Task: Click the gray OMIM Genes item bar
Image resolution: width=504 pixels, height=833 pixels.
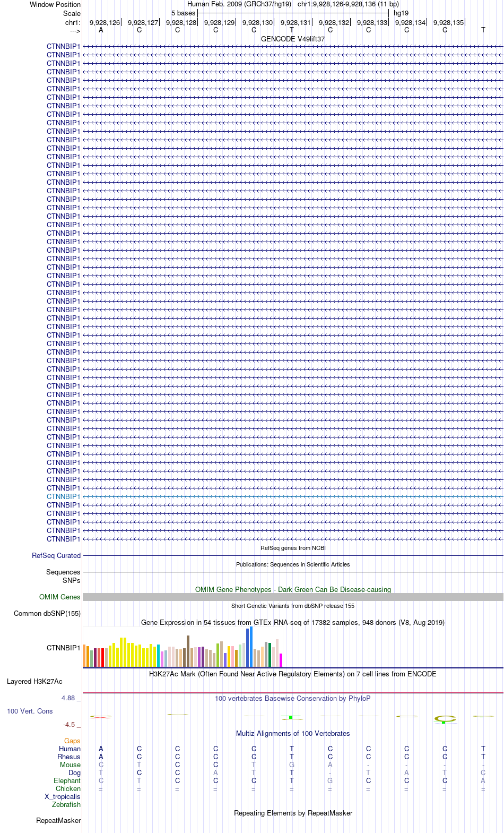Action: pyautogui.click(x=293, y=597)
